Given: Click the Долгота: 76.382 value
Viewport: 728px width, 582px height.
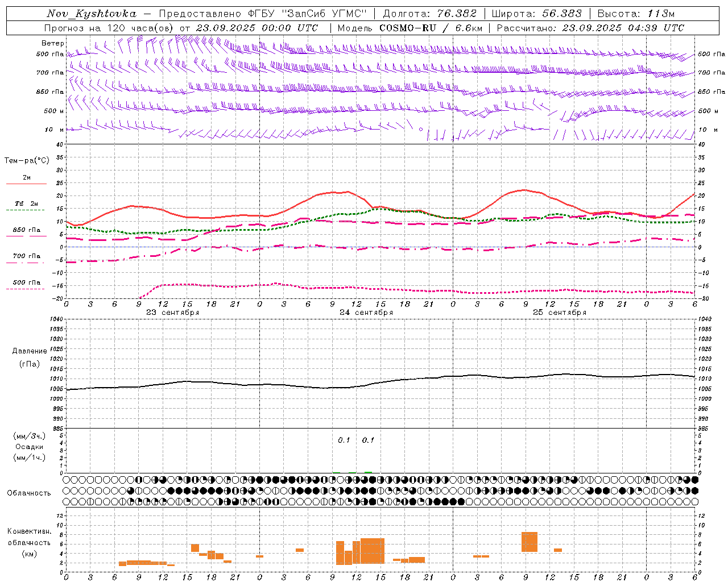Looking at the screenshot, I should 429,14.
